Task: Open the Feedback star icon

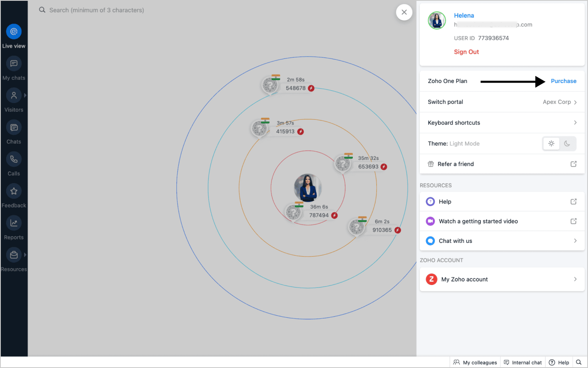Action: point(14,191)
